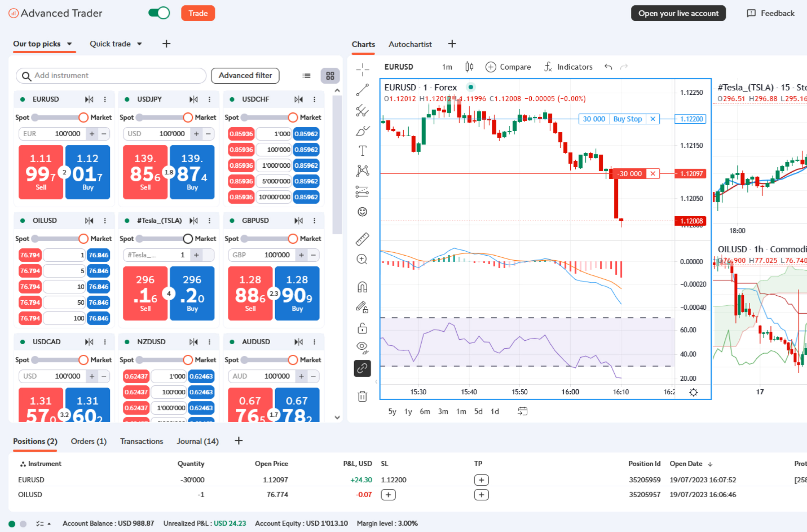Click the Advanced filter button
This screenshot has width=807, height=532.
245,75
